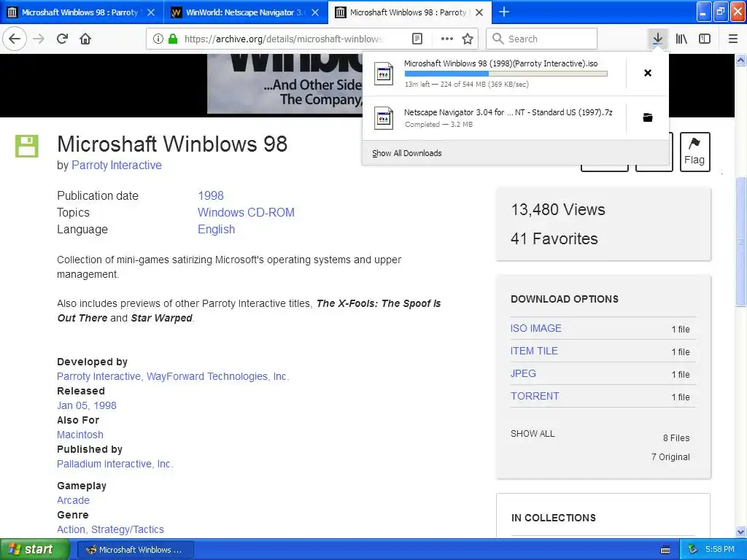The height and width of the screenshot is (560, 747).
Task: Open the Firefox hamburger menu
Action: click(x=733, y=39)
